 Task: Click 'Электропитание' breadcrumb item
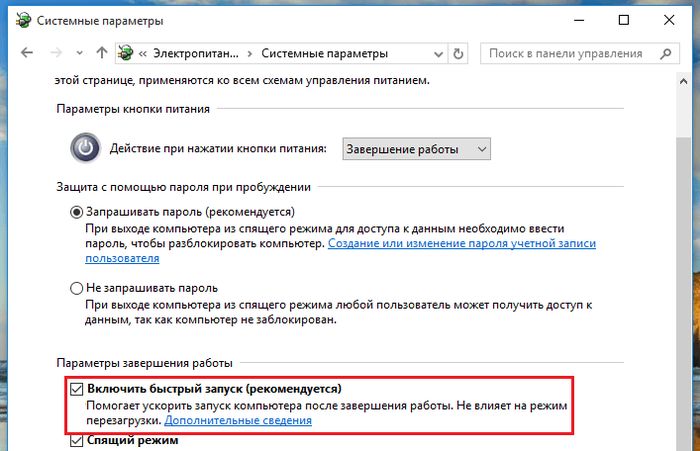tap(196, 53)
